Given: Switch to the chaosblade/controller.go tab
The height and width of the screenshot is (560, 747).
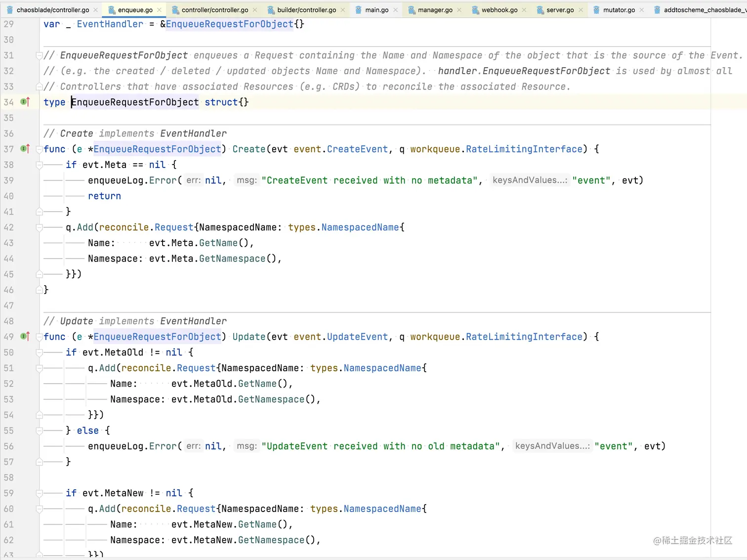Looking at the screenshot, I should click(52, 10).
